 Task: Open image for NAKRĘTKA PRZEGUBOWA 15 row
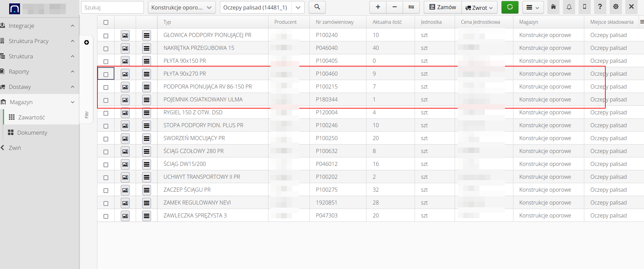point(125,48)
